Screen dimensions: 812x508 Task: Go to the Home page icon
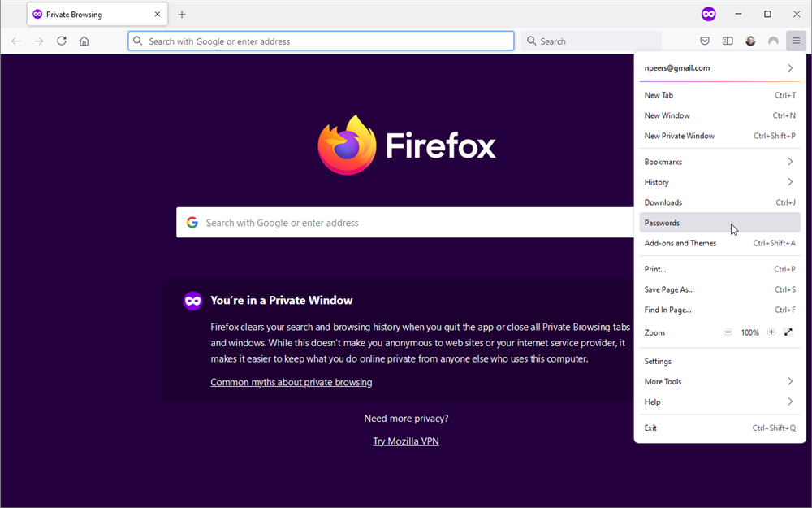click(x=84, y=41)
